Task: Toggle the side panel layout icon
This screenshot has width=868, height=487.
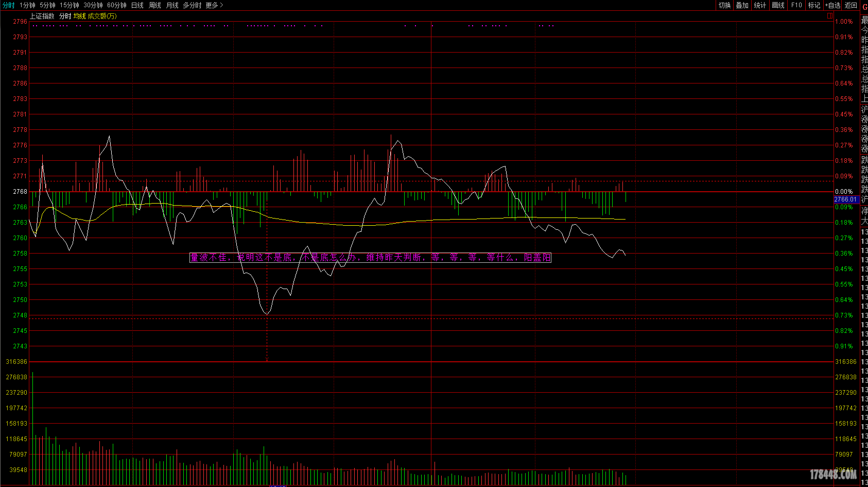Action: [830, 16]
